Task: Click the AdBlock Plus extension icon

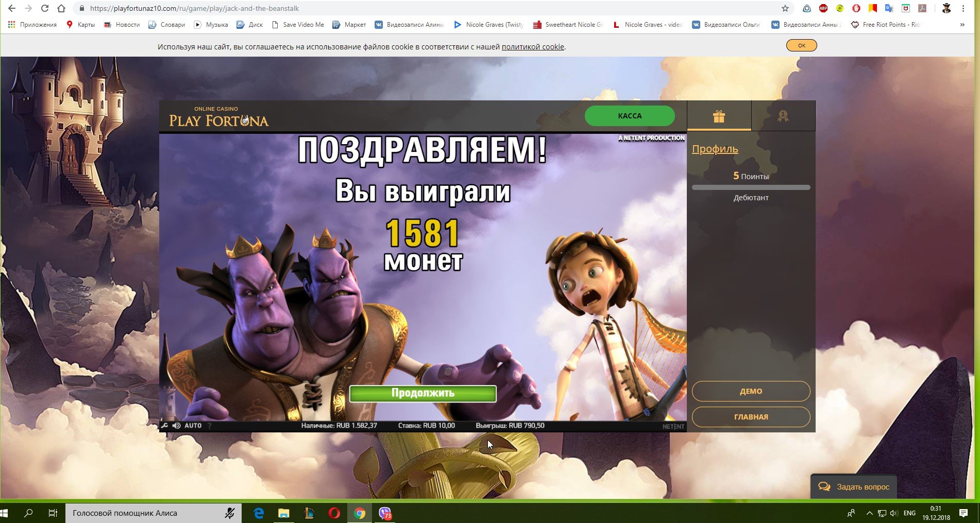Action: 823,8
